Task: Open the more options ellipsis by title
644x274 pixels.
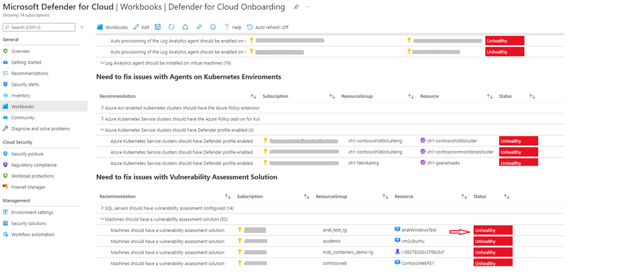Action: coord(307,7)
